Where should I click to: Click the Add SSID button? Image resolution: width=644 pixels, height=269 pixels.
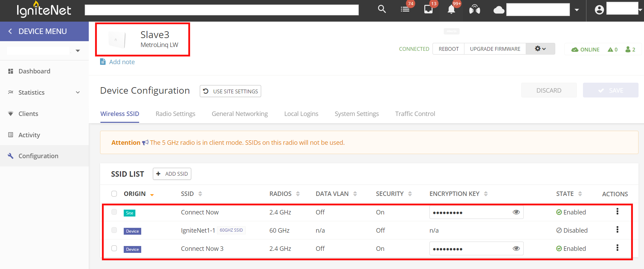[x=172, y=174]
